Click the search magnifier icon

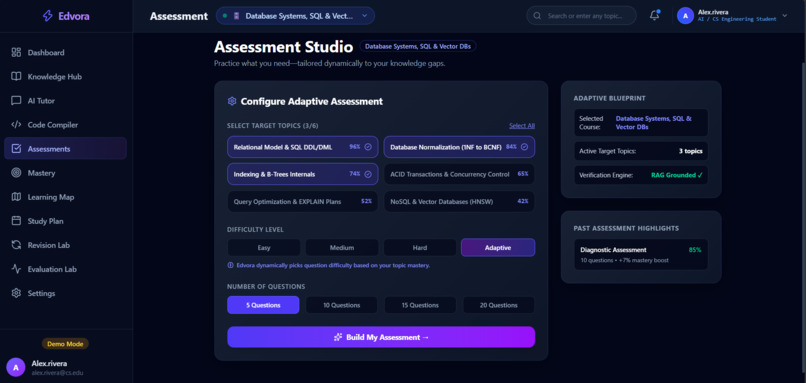pos(537,16)
